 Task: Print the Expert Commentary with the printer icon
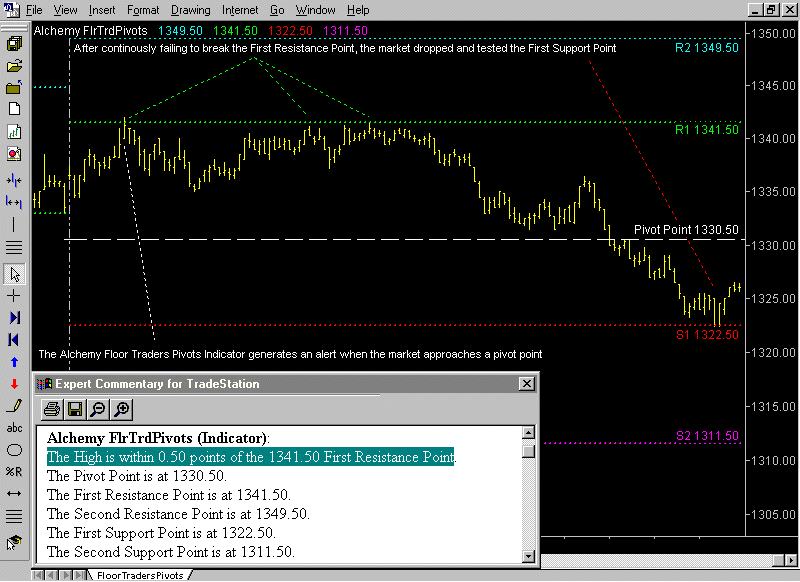52,409
